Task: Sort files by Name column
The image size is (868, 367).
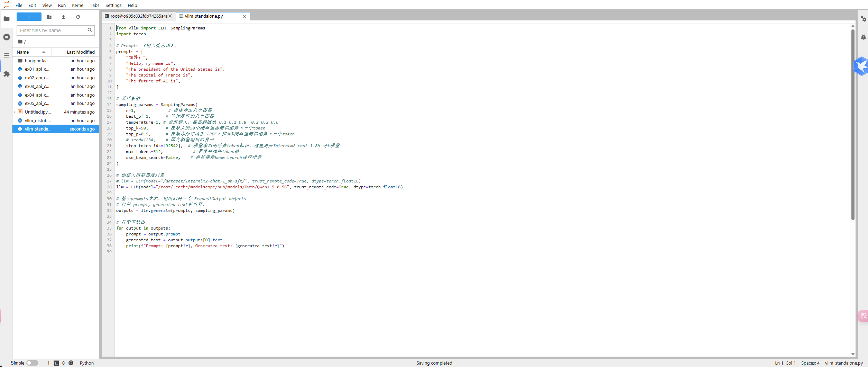Action: [x=23, y=52]
